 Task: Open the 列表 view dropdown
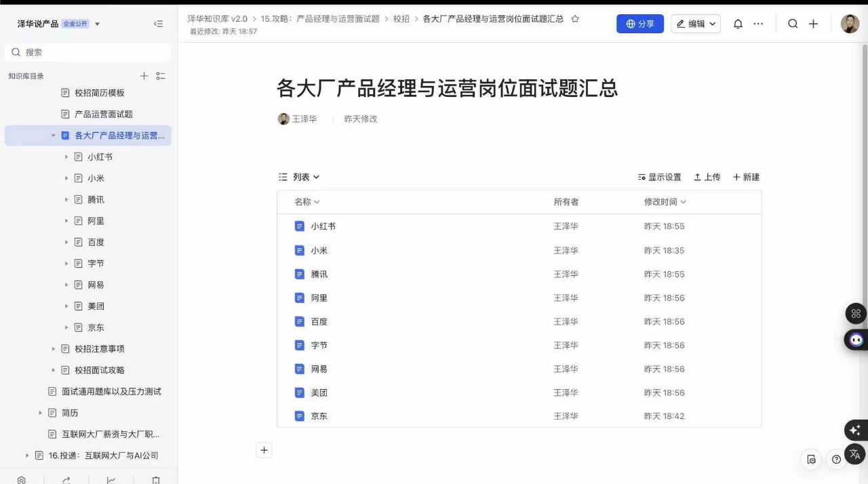[x=300, y=177]
